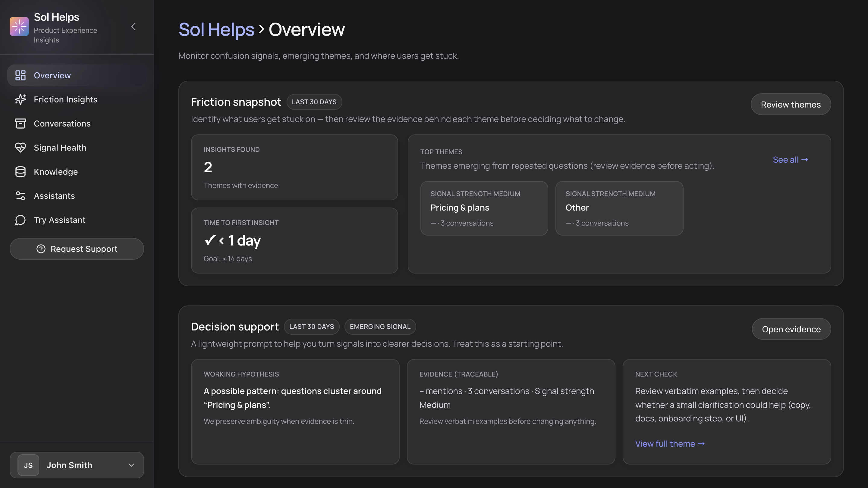This screenshot has height=488, width=868.
Task: Click the Sol Helps breadcrumb link
Action: (216, 30)
